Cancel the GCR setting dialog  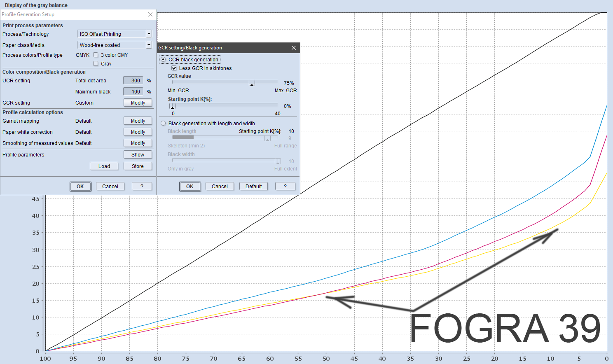pos(220,187)
